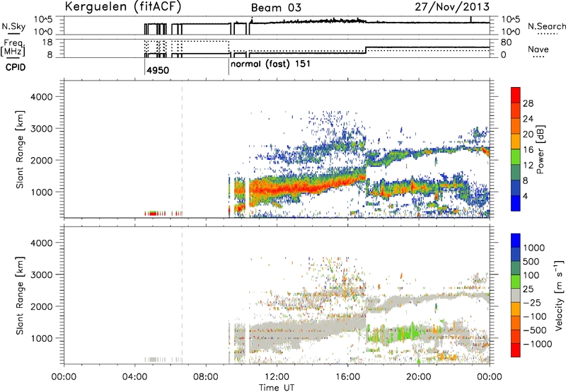Click the '20:00' time axis tick label
The width and height of the screenshot is (566, 392).
(419, 377)
